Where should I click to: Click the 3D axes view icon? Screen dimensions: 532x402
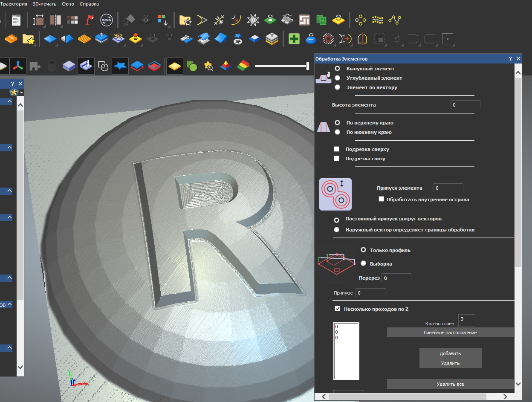pos(18,66)
